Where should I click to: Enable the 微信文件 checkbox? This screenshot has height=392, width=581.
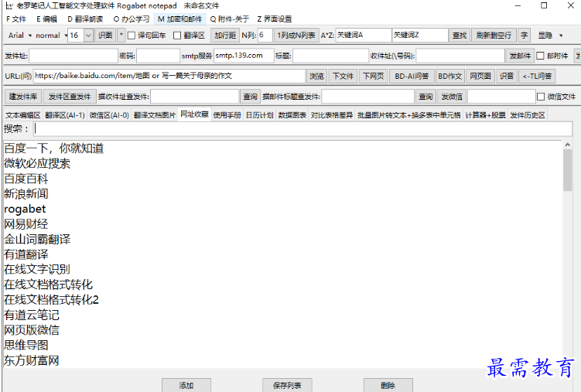pyautogui.click(x=541, y=97)
